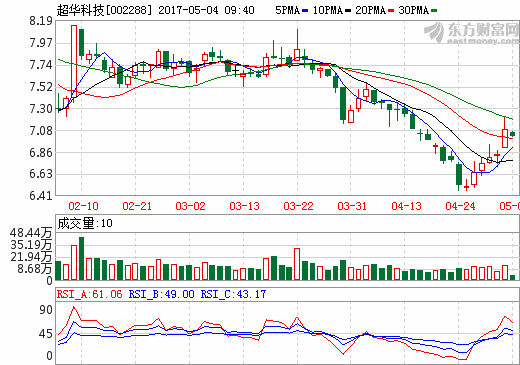Screen dimensions: 520x365
Task: Click the 7.97 price axis label
Action: click(x=41, y=43)
